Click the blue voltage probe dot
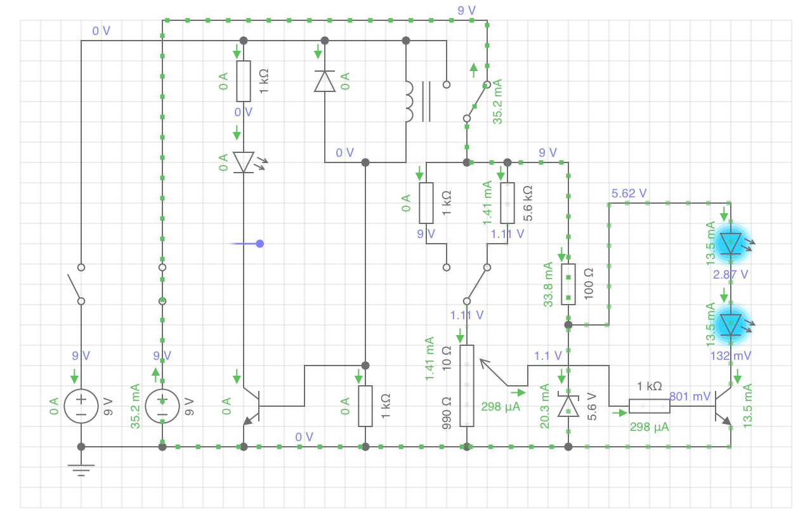Viewport: 812px width, 528px height. [x=259, y=244]
